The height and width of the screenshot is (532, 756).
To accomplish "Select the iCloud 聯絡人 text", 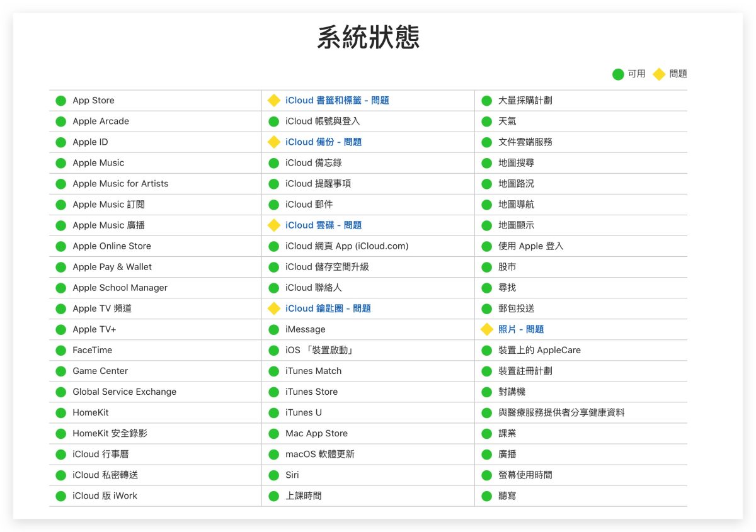I will point(314,288).
